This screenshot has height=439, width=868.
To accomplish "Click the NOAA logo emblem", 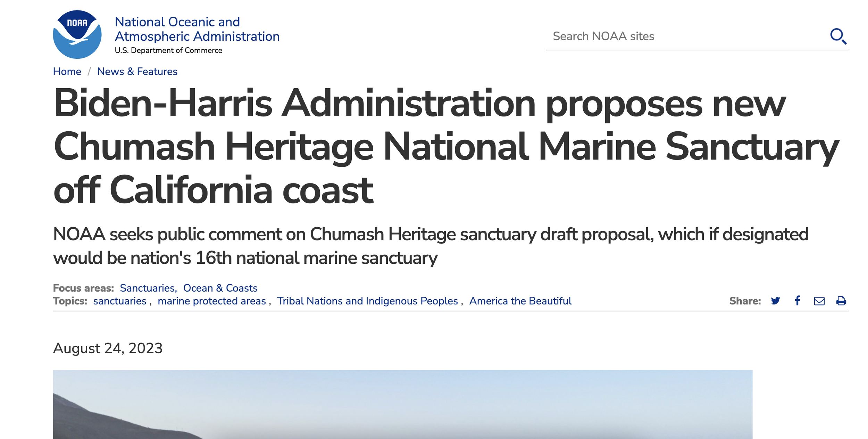I will pyautogui.click(x=77, y=34).
